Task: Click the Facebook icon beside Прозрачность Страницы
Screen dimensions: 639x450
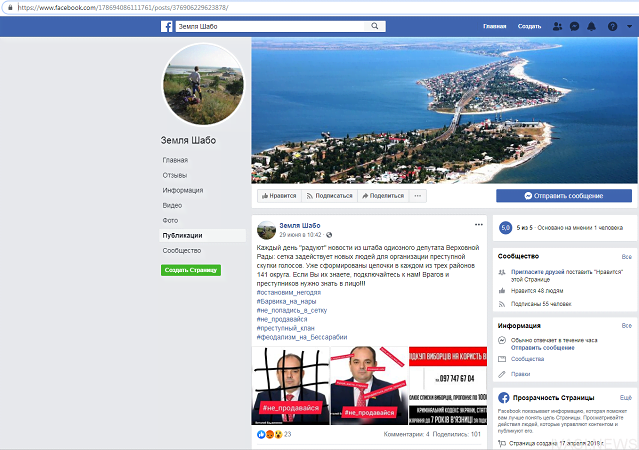Action: point(504,398)
